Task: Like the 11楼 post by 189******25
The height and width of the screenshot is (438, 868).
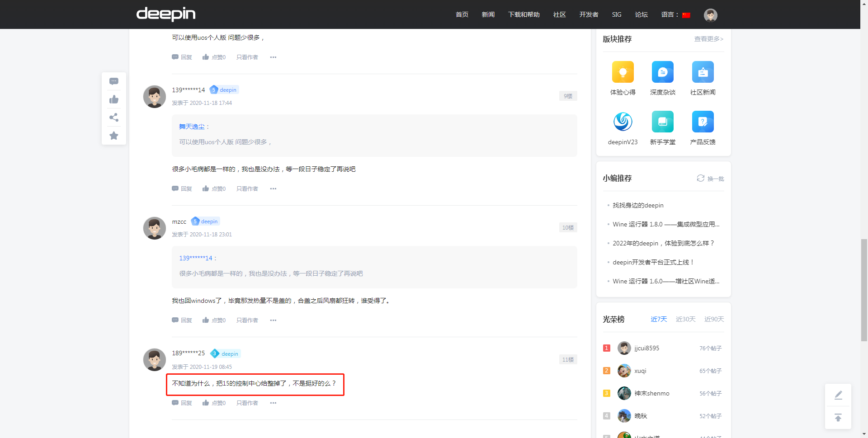Action: [214, 403]
